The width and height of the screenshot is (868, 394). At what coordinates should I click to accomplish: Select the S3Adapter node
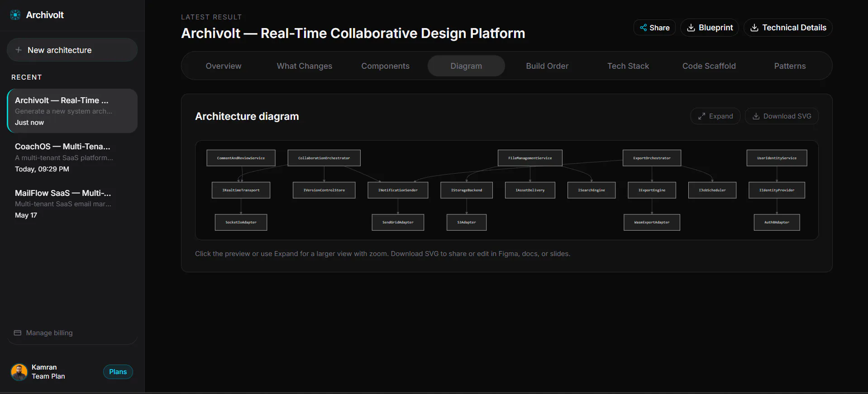click(x=467, y=222)
